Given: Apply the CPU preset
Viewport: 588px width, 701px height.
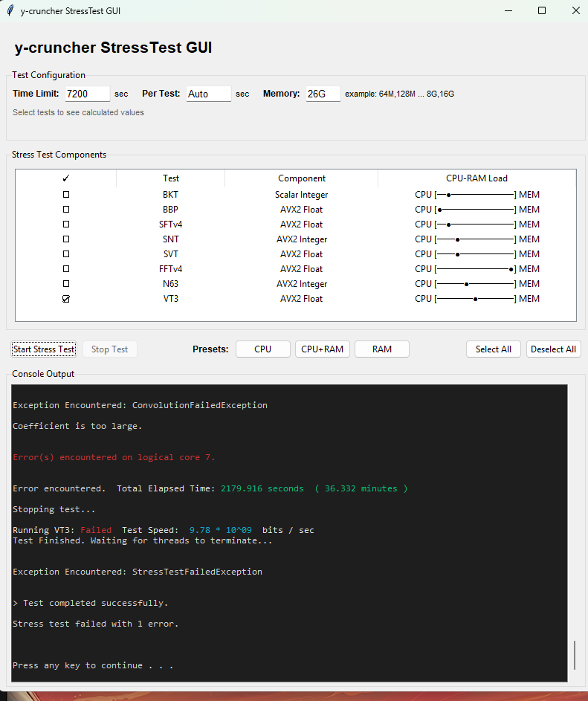Looking at the screenshot, I should [x=263, y=349].
